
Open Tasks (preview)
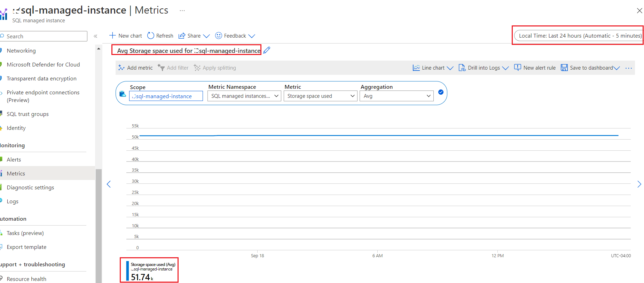(25, 233)
